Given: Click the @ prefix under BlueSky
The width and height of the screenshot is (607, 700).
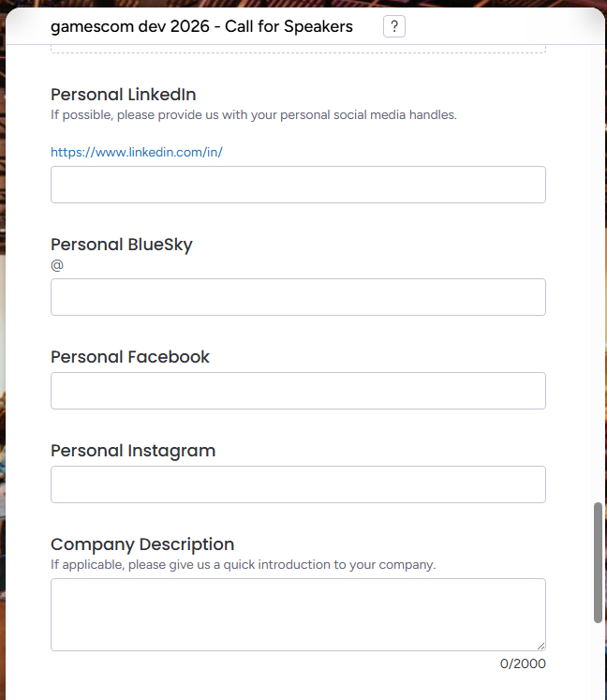Looking at the screenshot, I should pos(57,265).
